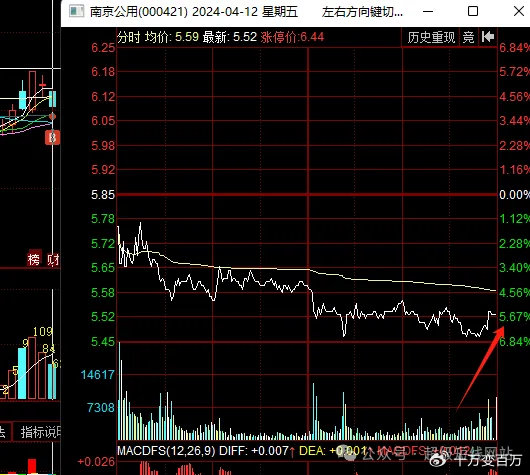Click the 7308 volume axis label

101,407
